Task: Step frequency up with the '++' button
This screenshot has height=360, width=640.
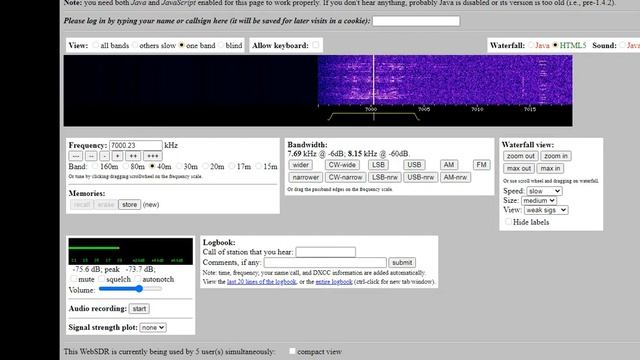Action: tap(133, 156)
